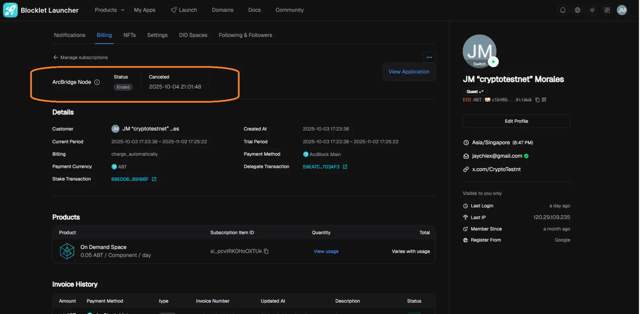The width and height of the screenshot is (644, 314).
Task: Open the language globe selector
Action: click(578, 10)
